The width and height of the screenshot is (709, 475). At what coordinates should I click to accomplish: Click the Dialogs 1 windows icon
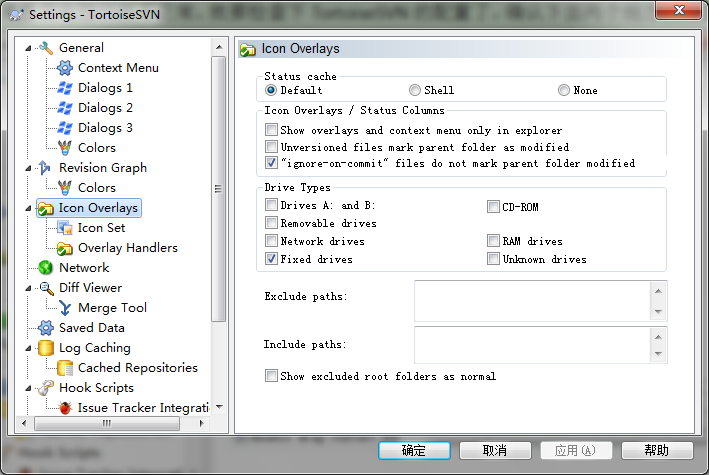tap(65, 88)
